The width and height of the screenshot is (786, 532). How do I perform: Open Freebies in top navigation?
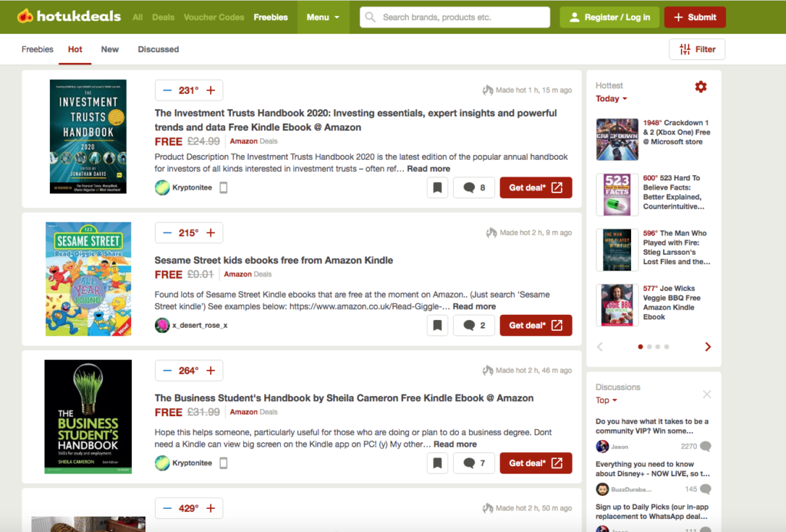[x=271, y=17]
